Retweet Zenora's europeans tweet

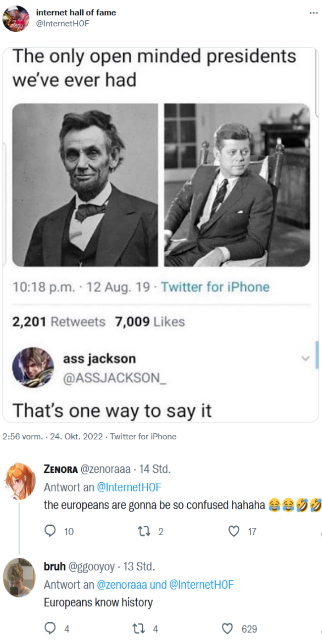[141, 531]
